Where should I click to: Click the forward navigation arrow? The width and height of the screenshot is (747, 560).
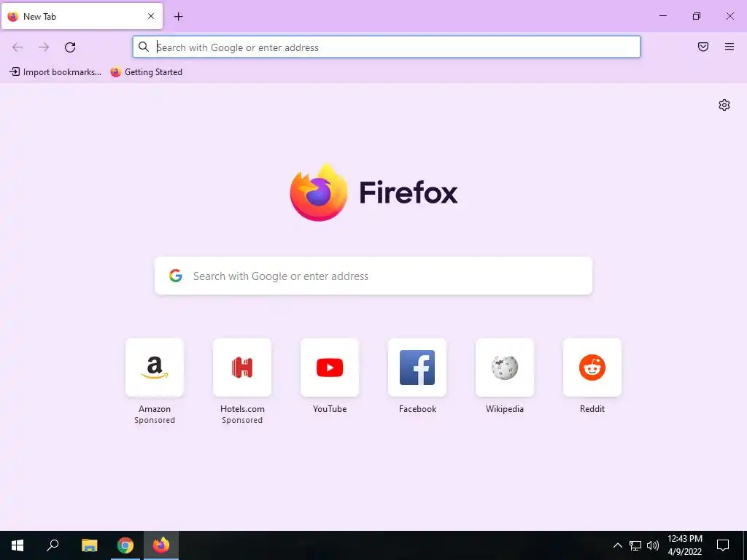point(44,47)
